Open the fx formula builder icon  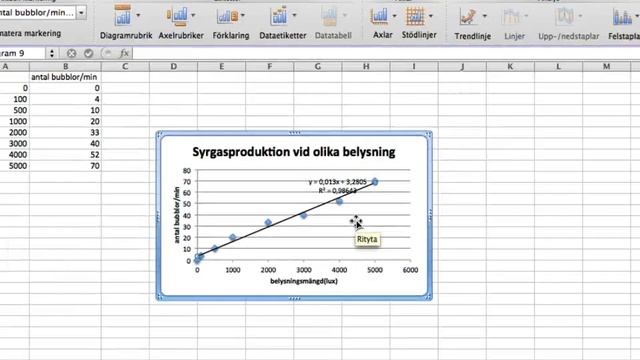(124, 53)
